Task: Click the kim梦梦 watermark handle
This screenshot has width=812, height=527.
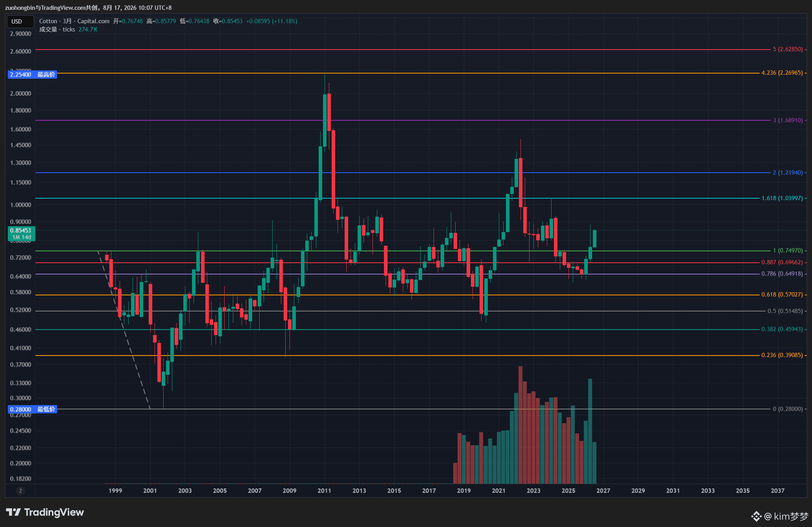Action: (x=786, y=516)
